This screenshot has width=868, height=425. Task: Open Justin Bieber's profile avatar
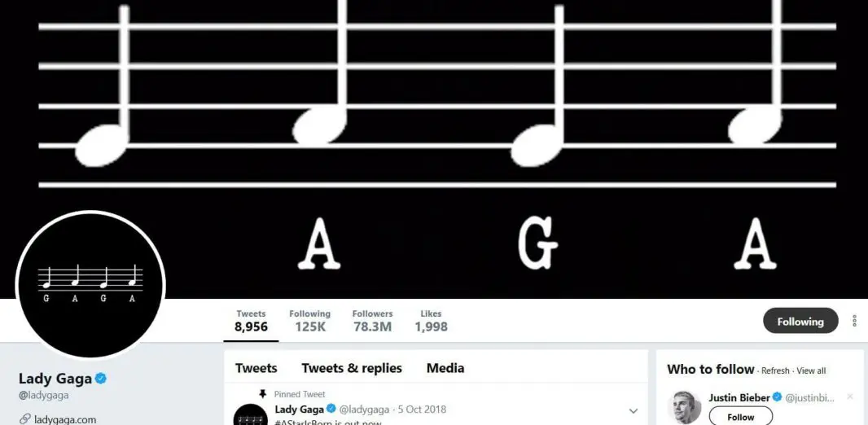pos(684,408)
